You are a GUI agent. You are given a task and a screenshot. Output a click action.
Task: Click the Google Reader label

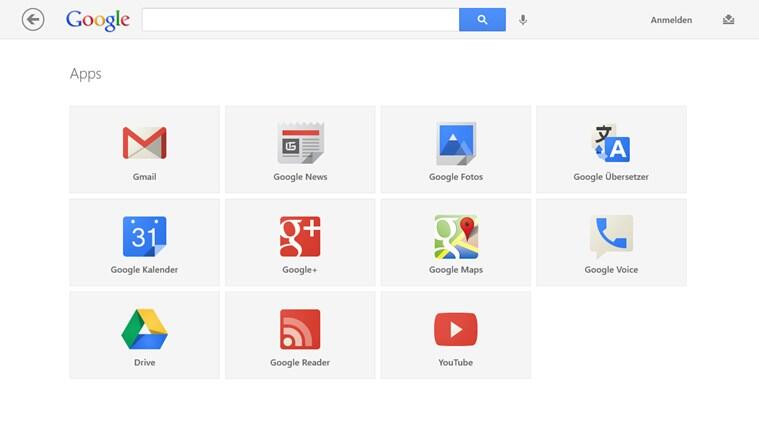point(300,362)
